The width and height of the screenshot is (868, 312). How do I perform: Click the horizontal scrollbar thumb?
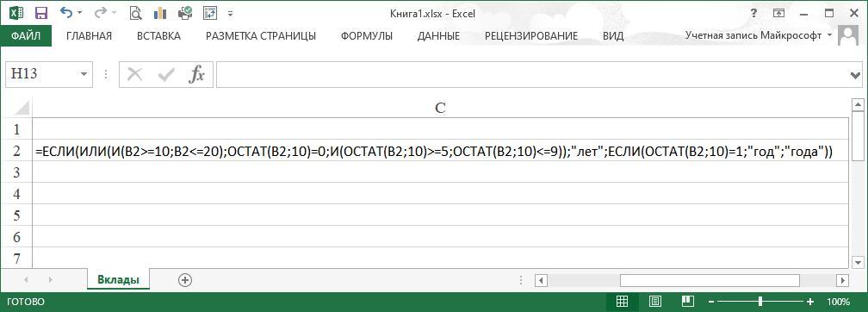(x=710, y=280)
